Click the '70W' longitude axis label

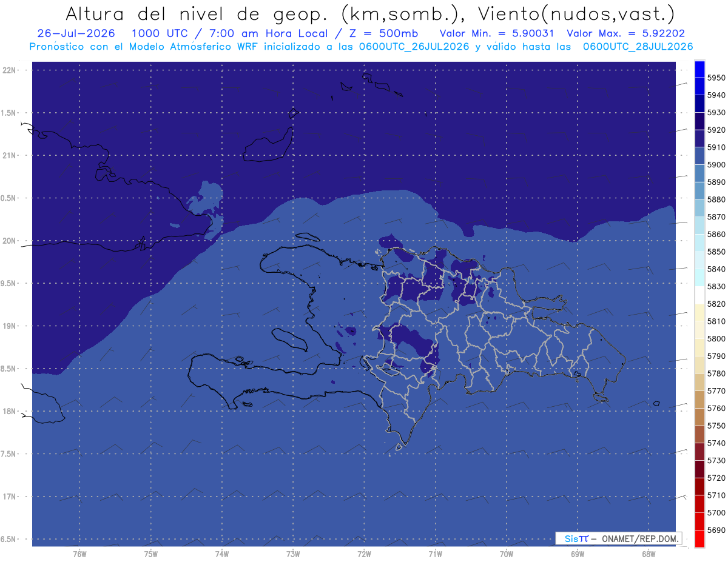coord(507,554)
